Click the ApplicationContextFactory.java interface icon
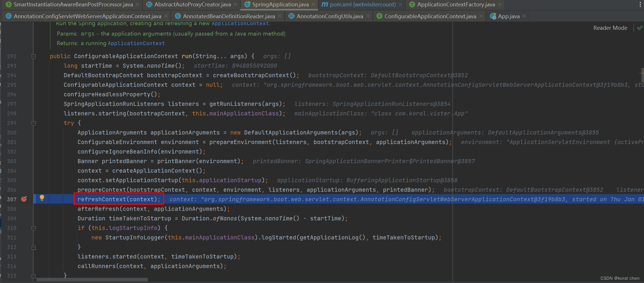644x283 pixels. point(412,4)
